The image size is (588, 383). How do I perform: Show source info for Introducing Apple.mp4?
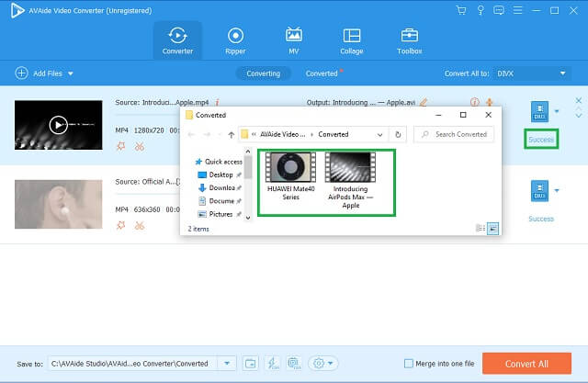(x=217, y=102)
